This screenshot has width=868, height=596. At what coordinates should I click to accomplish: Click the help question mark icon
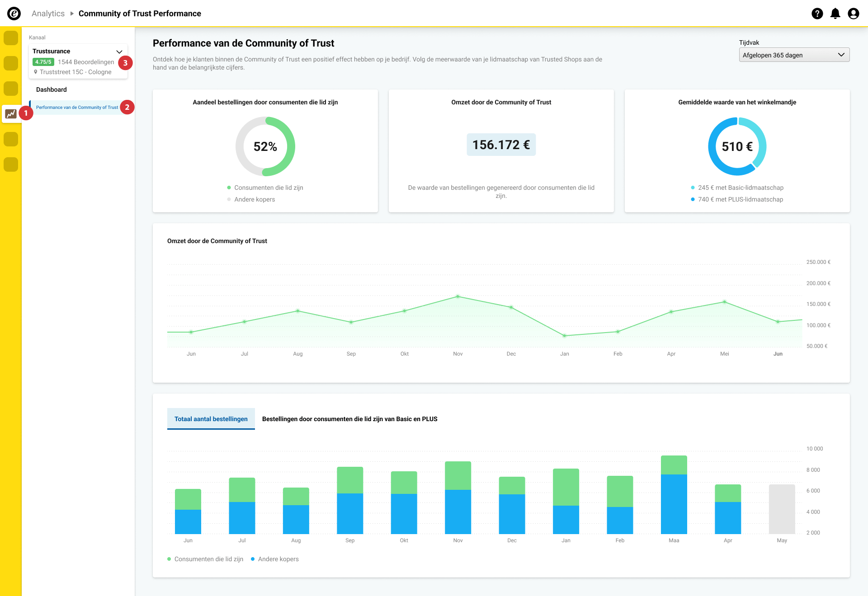(817, 14)
